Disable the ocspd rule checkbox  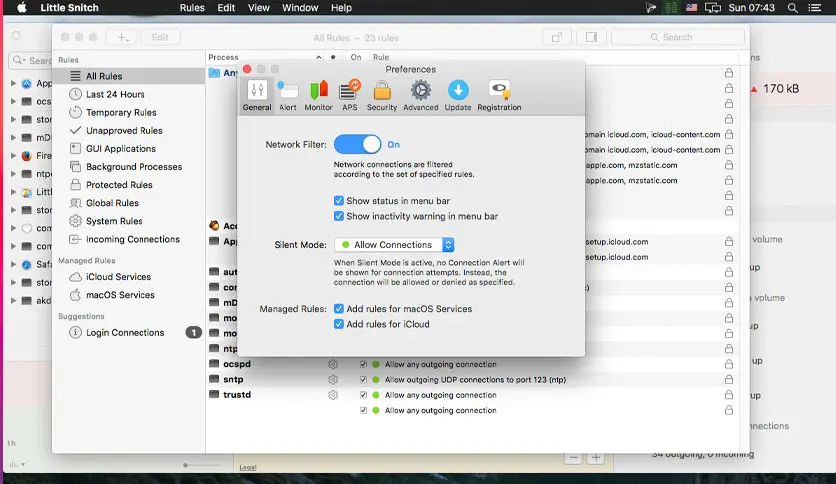pos(363,364)
